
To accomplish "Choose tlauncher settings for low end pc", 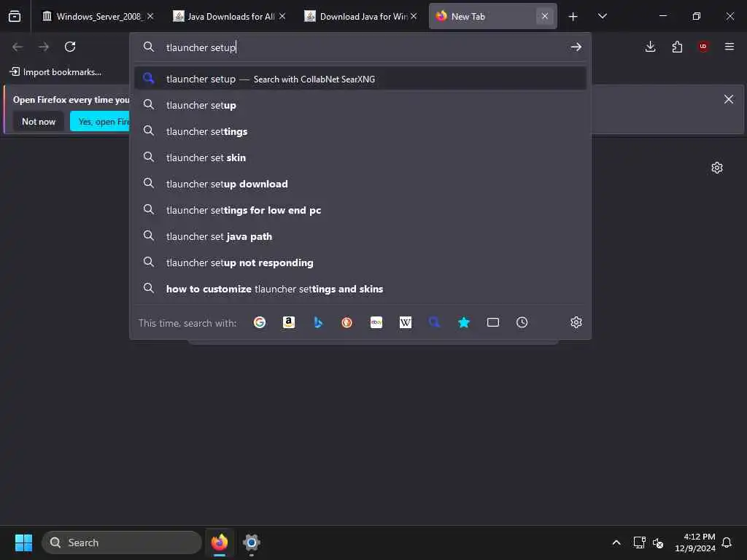I will point(360,210).
